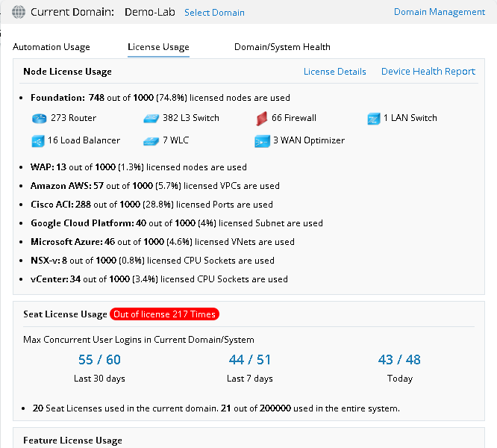Open the Automation Usage tab
This screenshot has height=448, width=497.
click(x=51, y=47)
